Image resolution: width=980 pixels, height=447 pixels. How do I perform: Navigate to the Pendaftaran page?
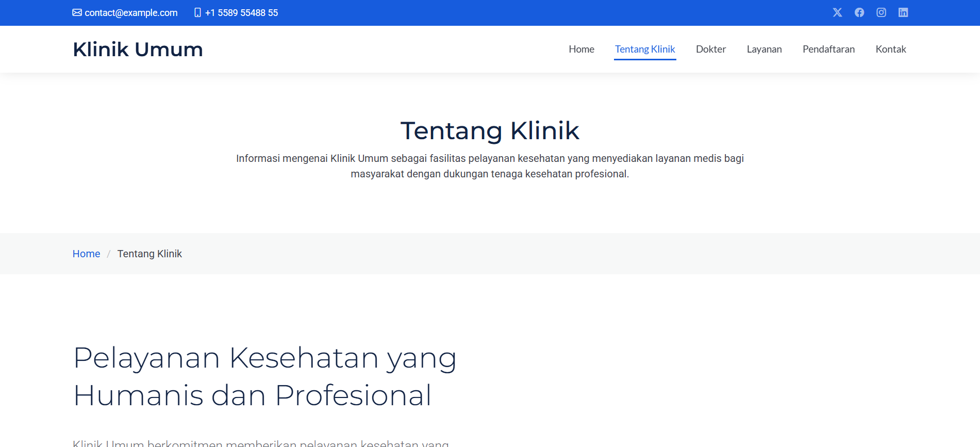pos(828,49)
